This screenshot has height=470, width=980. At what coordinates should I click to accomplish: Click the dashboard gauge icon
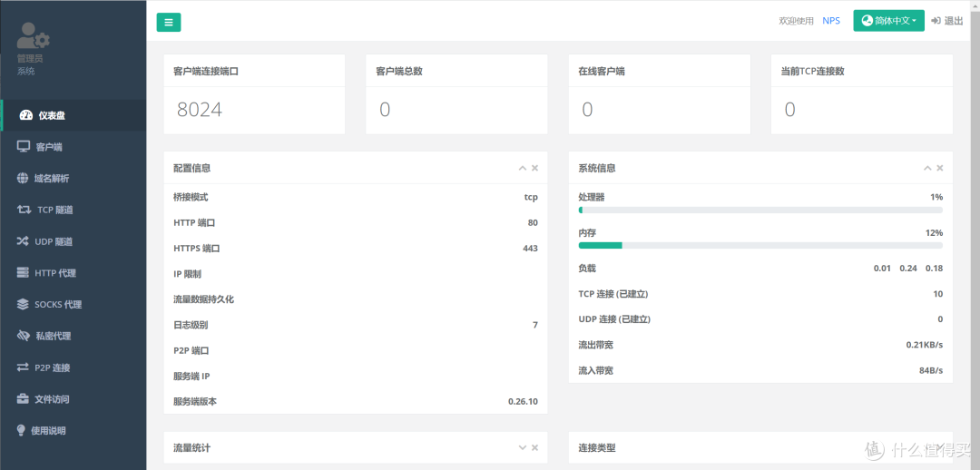(25, 115)
